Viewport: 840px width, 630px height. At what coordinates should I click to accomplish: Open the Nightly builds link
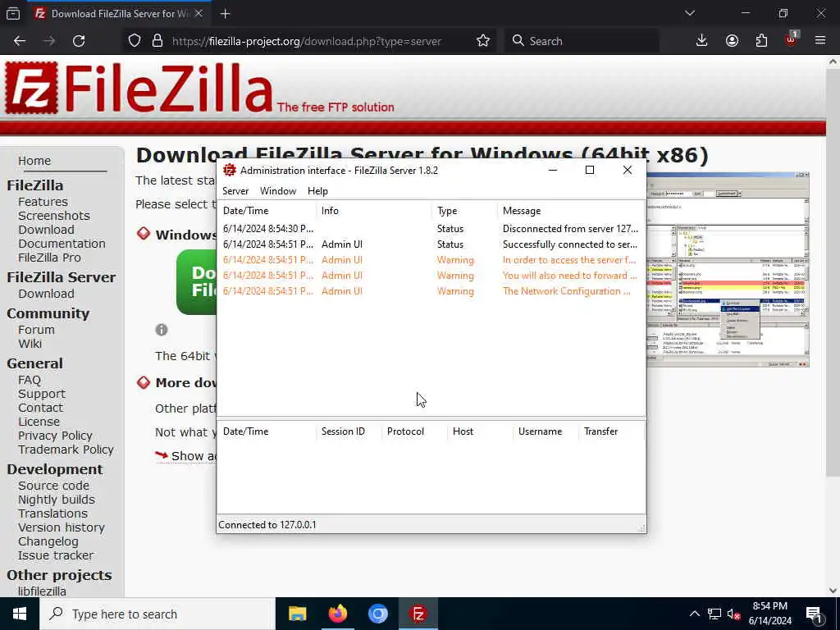[57, 500]
